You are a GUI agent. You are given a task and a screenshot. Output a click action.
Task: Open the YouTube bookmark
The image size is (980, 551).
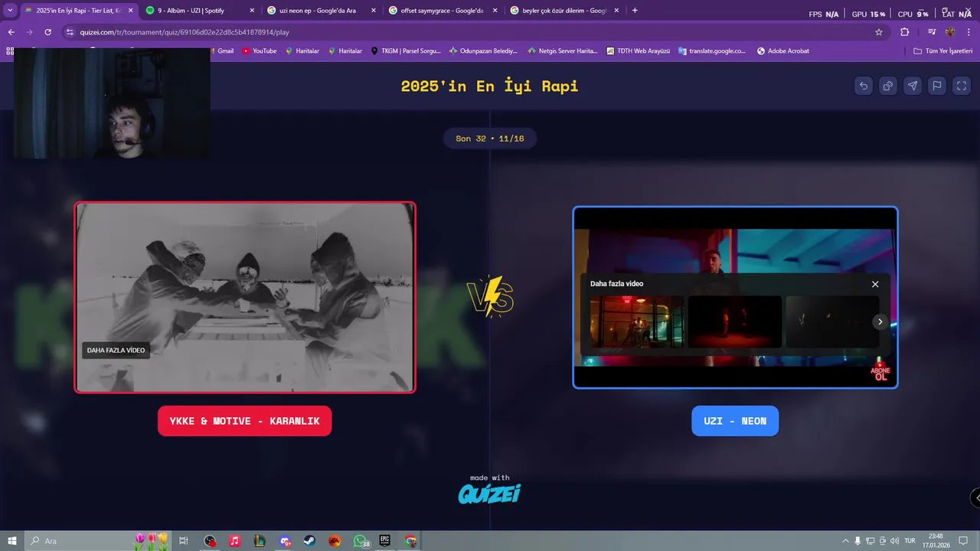pyautogui.click(x=260, y=51)
